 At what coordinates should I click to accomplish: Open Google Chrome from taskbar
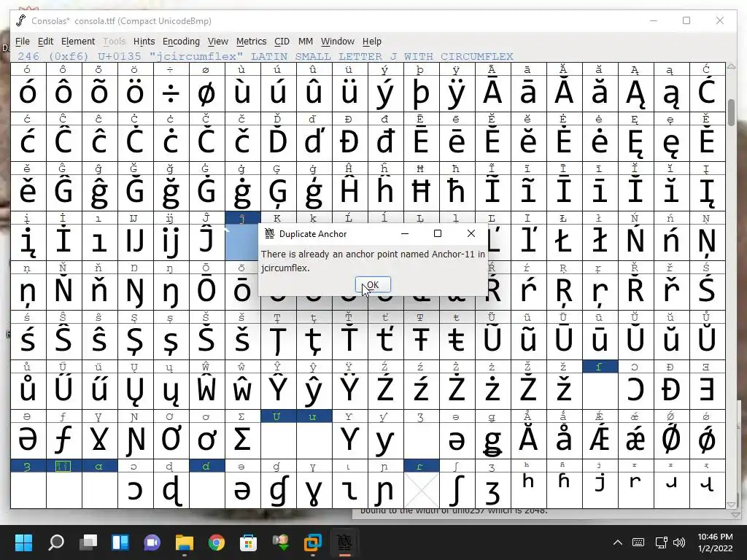(216, 542)
